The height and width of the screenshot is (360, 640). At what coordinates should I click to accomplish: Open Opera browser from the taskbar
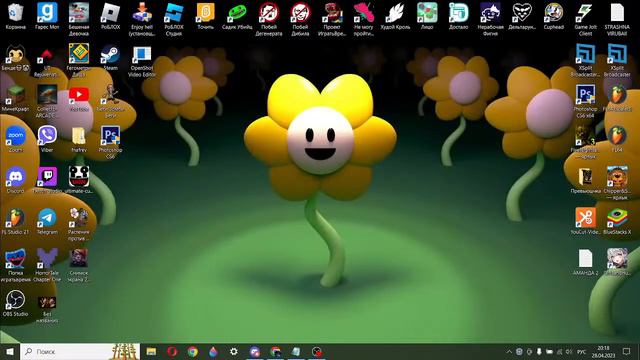point(172,351)
